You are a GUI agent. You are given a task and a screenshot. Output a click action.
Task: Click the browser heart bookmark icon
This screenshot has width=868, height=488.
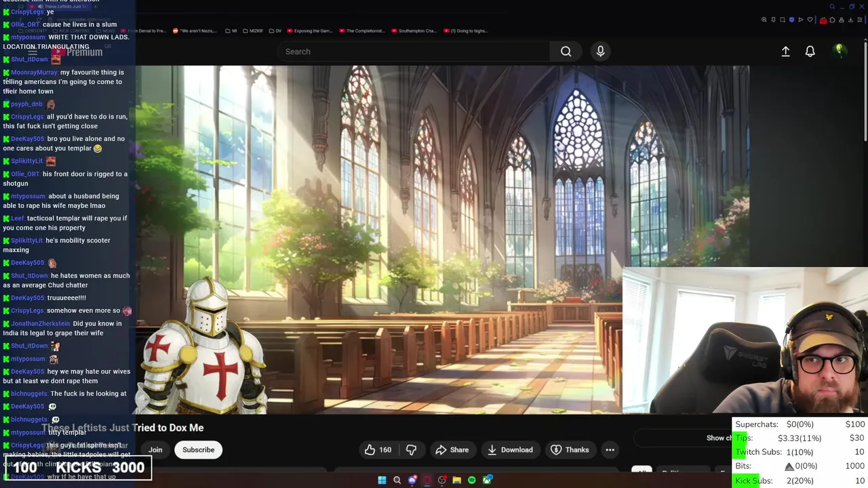tap(810, 20)
